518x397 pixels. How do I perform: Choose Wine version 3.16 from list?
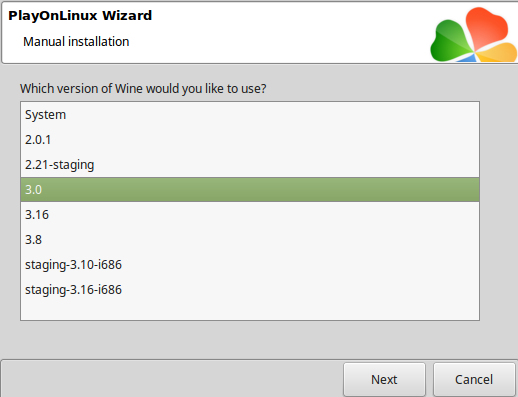(x=250, y=215)
